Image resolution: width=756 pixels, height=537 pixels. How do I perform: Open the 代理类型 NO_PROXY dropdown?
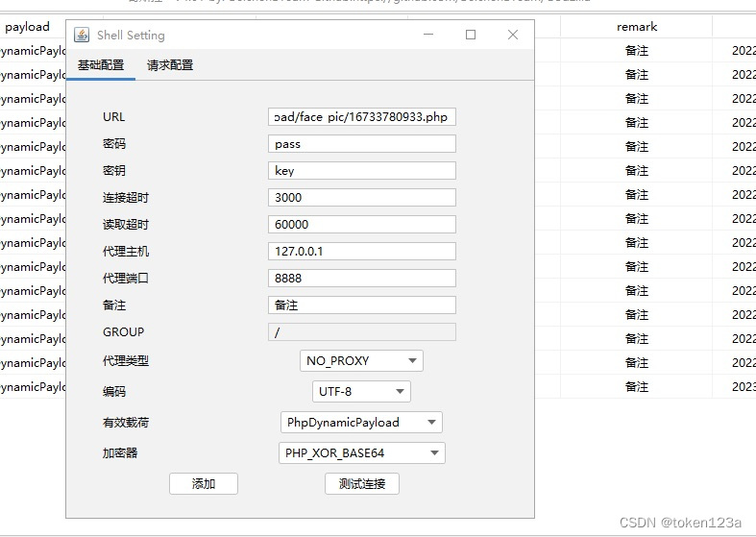tap(361, 360)
